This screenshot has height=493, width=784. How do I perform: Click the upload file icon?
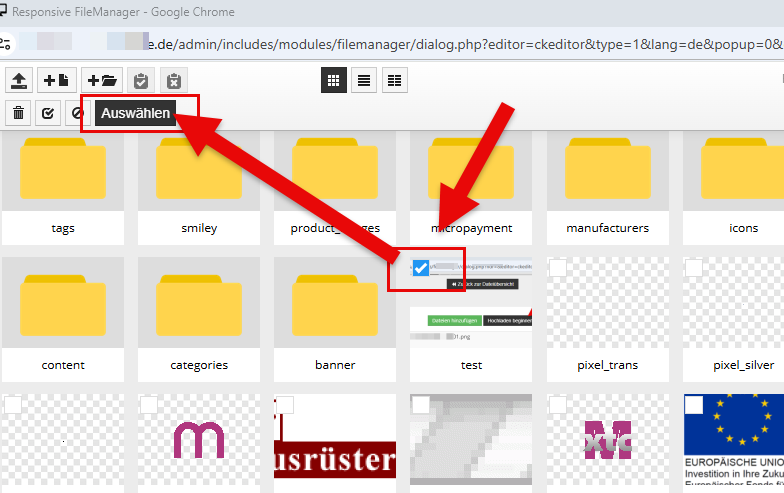[x=19, y=81]
